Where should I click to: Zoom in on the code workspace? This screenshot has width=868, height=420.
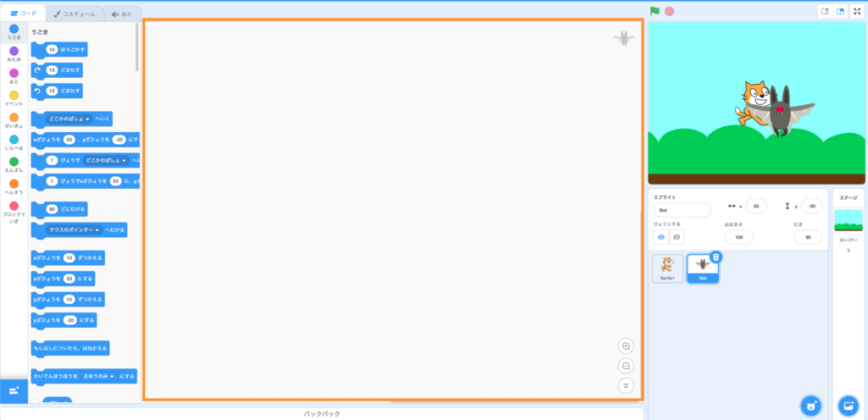(x=626, y=346)
